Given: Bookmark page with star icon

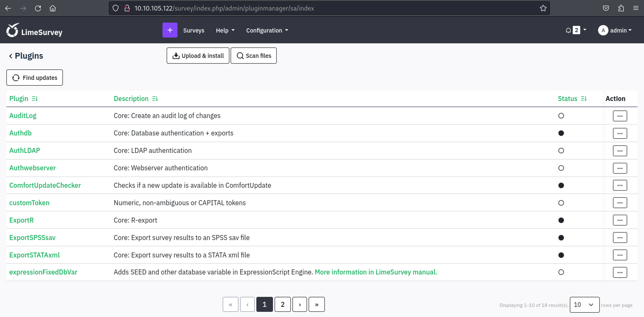Looking at the screenshot, I should tap(543, 8).
